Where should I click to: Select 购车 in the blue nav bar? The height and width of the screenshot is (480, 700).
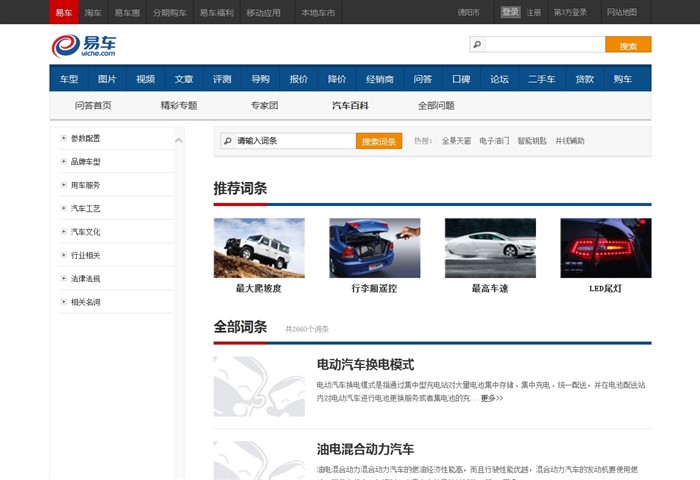(x=623, y=79)
